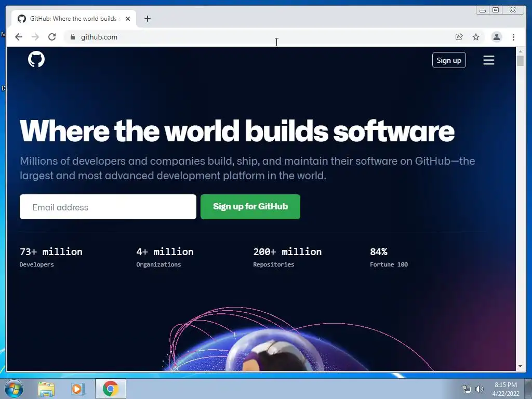Viewport: 532px width, 399px height.
Task: Launch Windows Media Player from taskbar
Action: pyautogui.click(x=77, y=389)
